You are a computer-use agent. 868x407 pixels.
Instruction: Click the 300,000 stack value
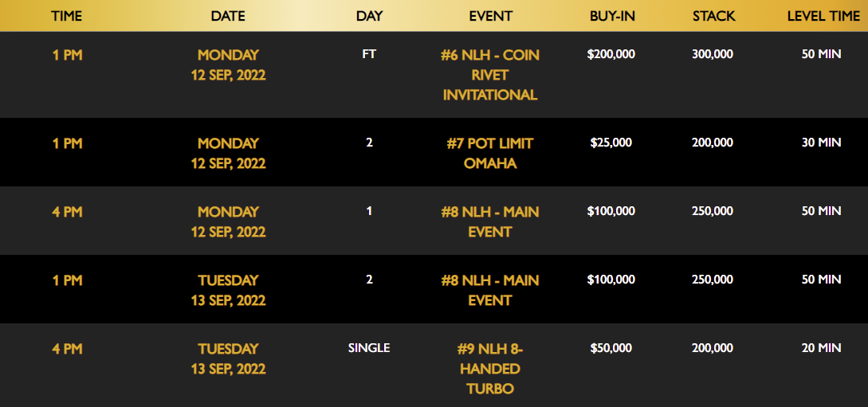[713, 54]
